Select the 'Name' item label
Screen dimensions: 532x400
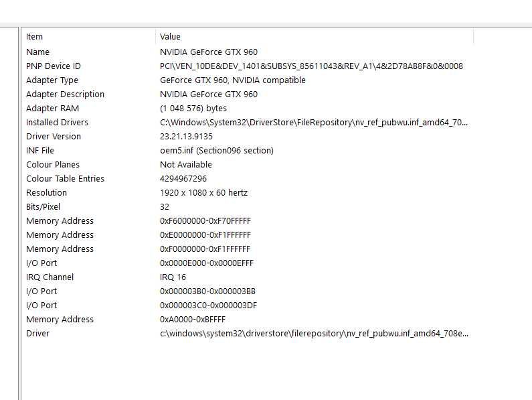pos(37,52)
